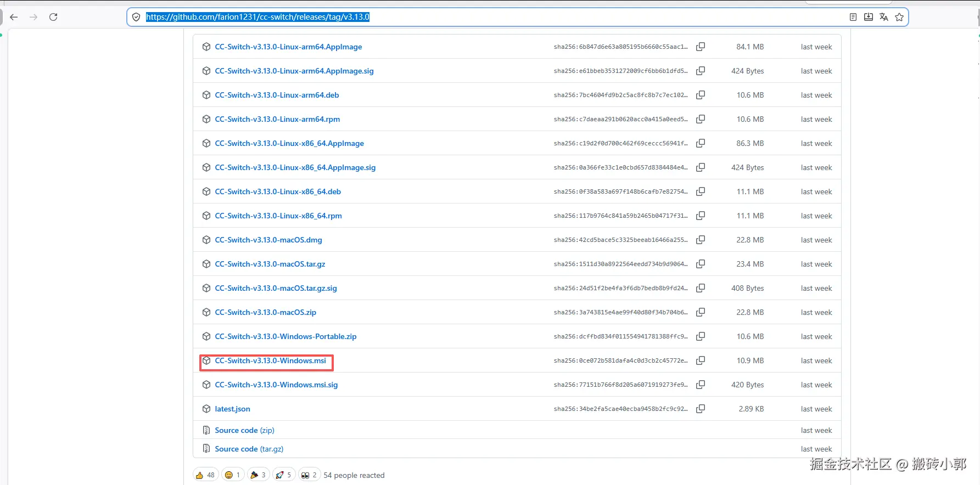This screenshot has width=980, height=485.
Task: Translate this page via address bar icon
Action: point(884,17)
